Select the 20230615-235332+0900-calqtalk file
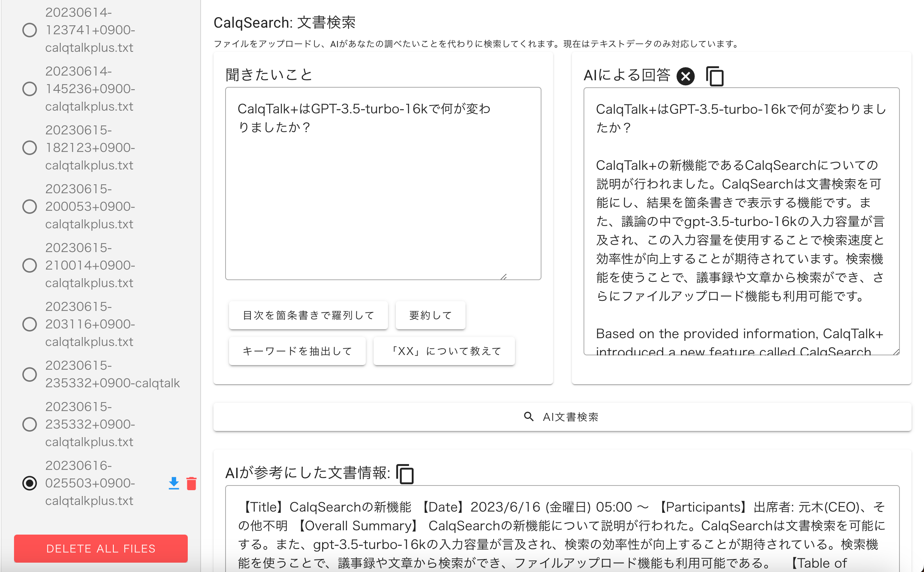924x572 pixels. (x=30, y=374)
